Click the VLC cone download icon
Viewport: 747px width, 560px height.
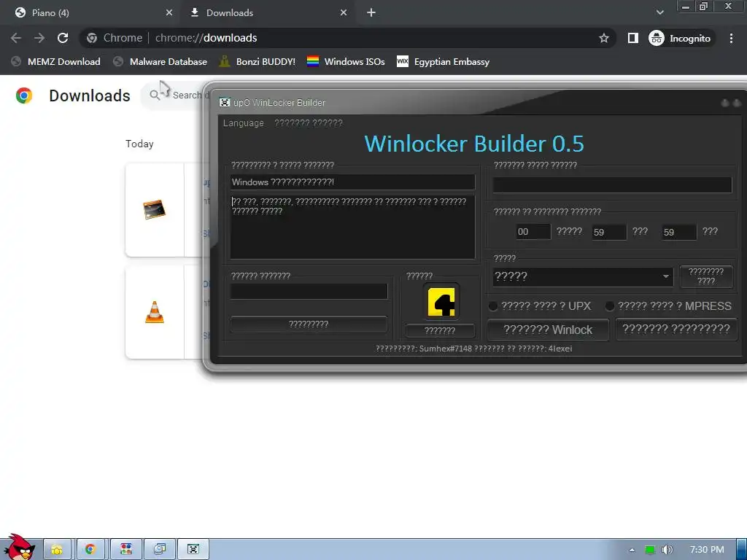click(155, 312)
